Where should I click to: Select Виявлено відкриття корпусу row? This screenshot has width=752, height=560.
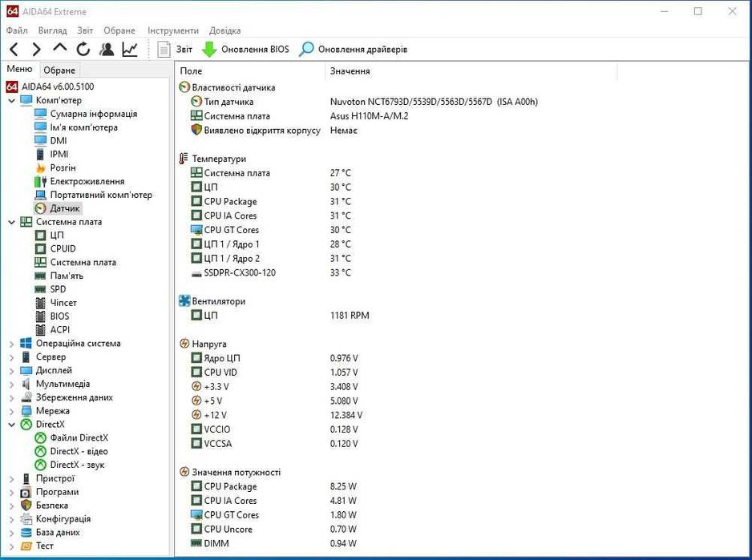click(274, 131)
